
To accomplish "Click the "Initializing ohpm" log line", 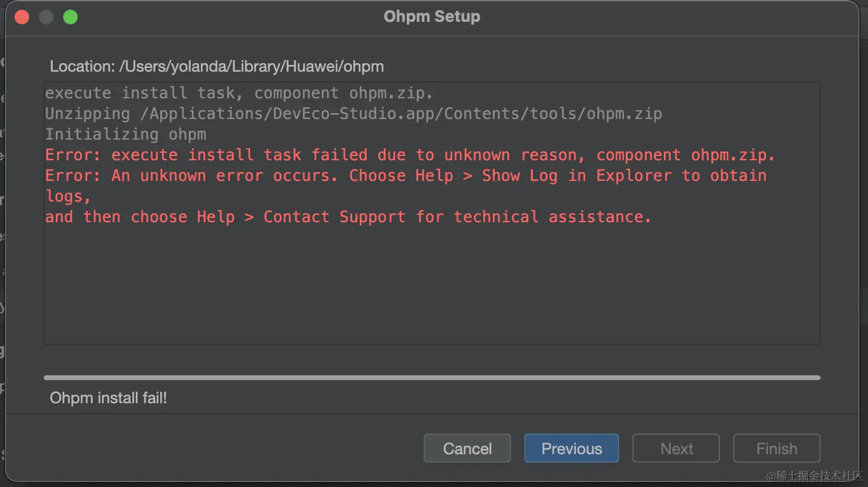I will 126,134.
